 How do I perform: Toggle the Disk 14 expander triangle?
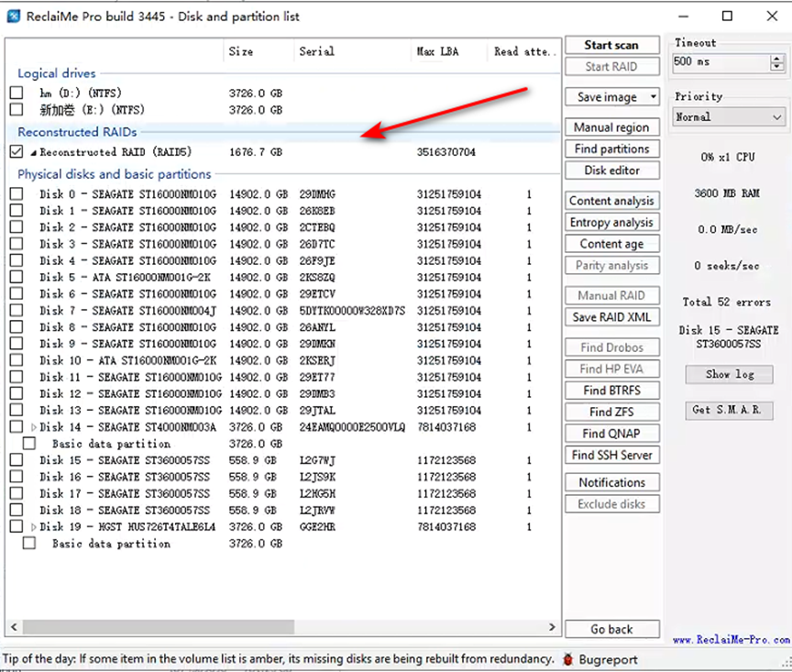click(33, 427)
